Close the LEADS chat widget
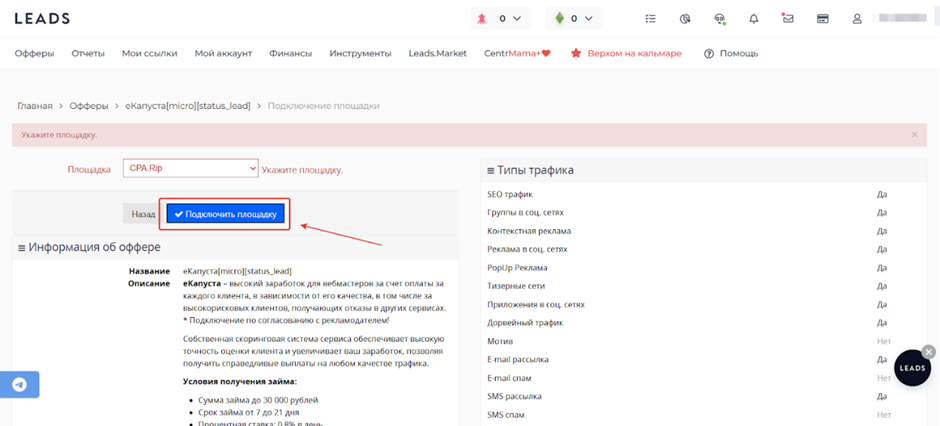Screen dimensions: 940x426 [929, 352]
